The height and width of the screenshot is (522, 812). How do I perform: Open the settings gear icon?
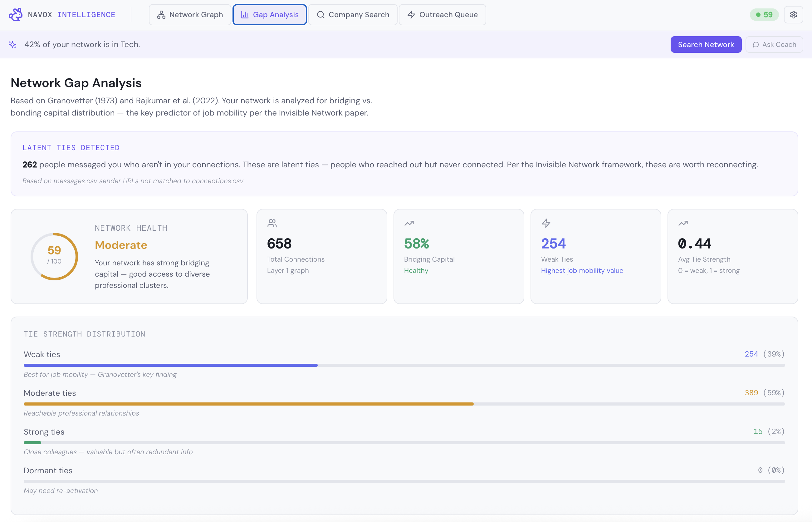click(793, 15)
